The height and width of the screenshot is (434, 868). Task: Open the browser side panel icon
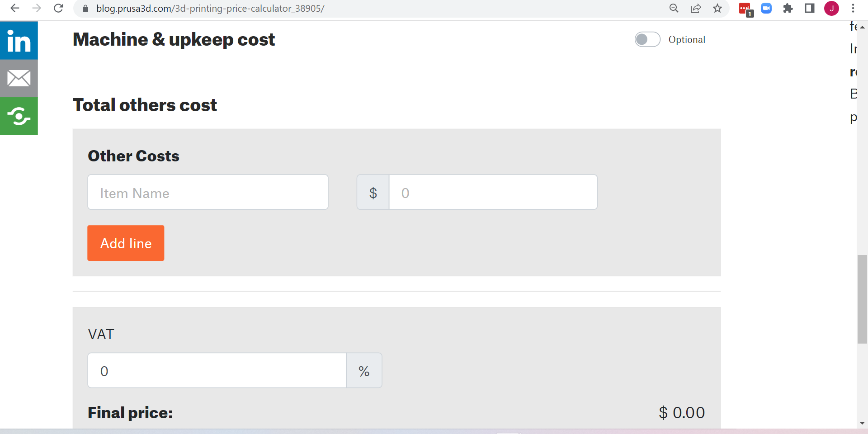click(x=810, y=8)
